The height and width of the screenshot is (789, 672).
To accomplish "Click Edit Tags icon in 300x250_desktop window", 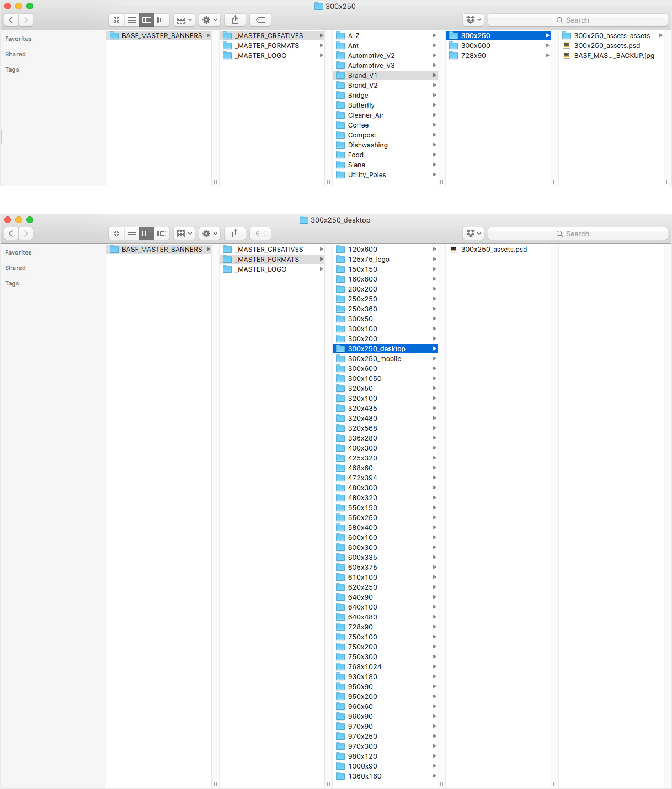I will (260, 234).
